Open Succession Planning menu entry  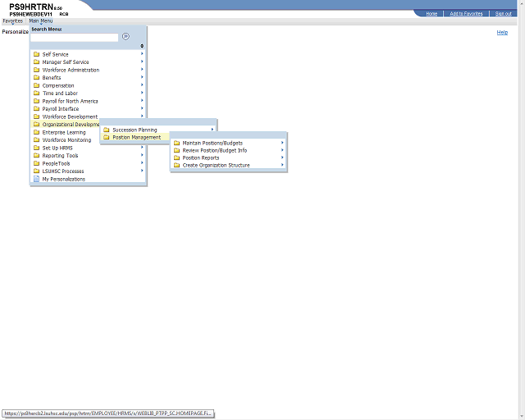(135, 130)
